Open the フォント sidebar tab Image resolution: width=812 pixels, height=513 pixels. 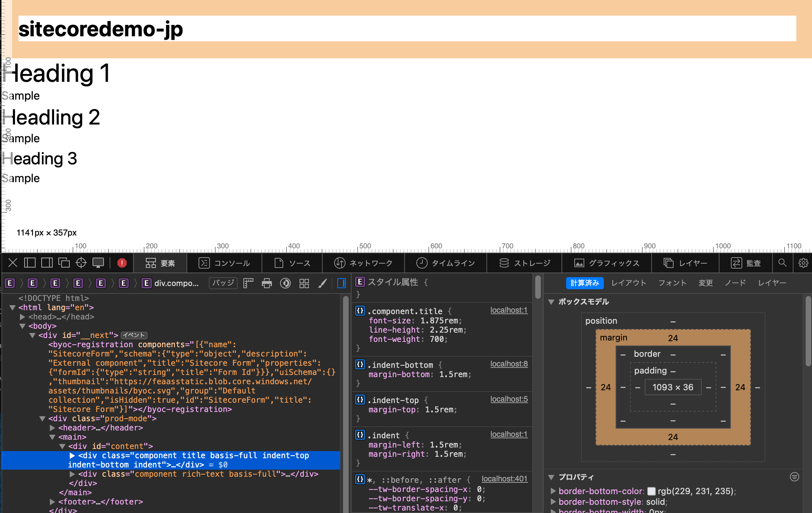(x=672, y=283)
